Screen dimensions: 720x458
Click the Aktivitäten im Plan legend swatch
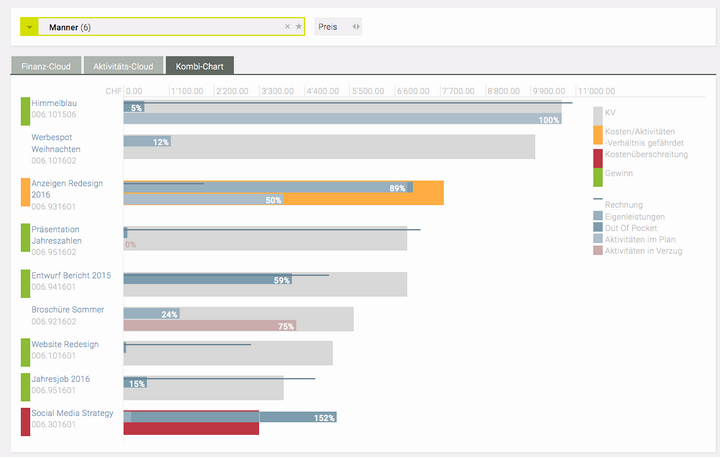click(598, 238)
